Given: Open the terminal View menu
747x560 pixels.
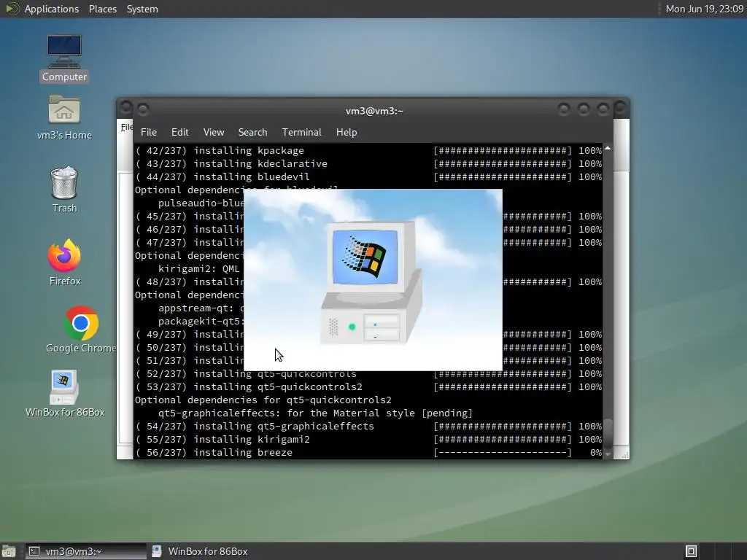Looking at the screenshot, I should click(214, 132).
